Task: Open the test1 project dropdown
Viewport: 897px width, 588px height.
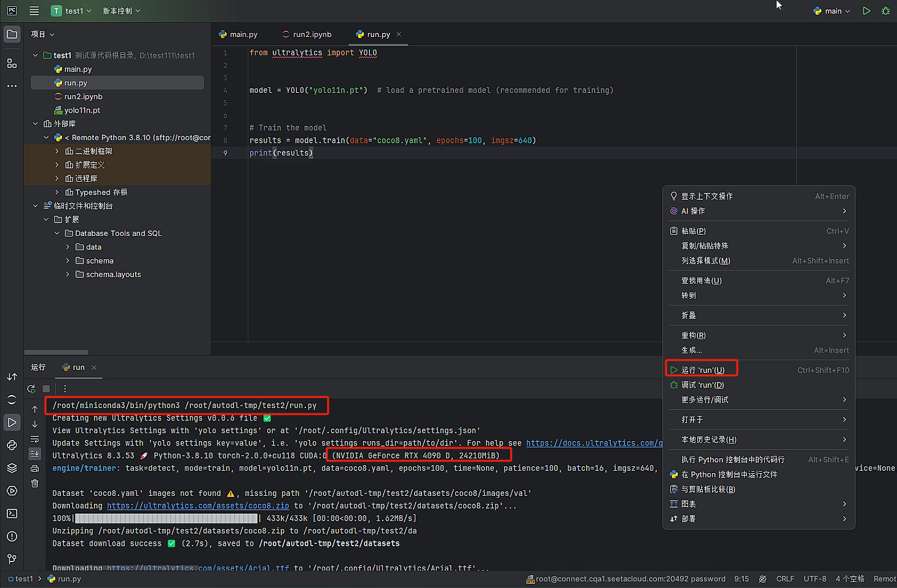Action: [72, 11]
